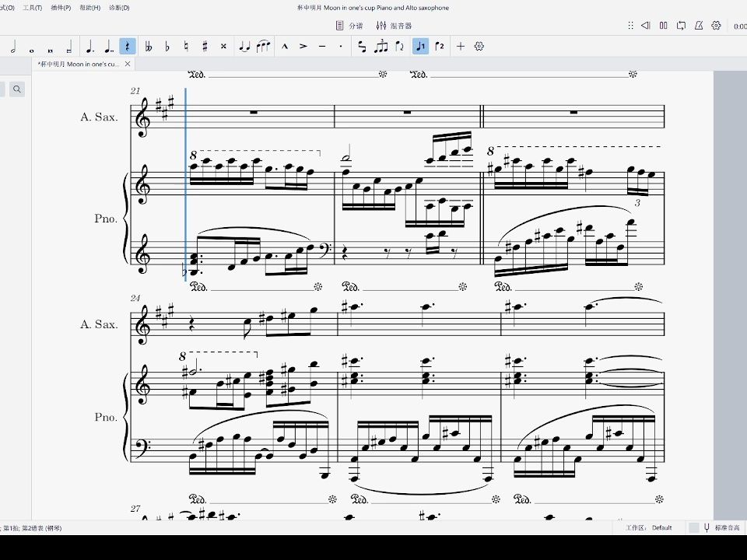Flip the stem direction
This screenshot has height=560, width=747.
(362, 47)
